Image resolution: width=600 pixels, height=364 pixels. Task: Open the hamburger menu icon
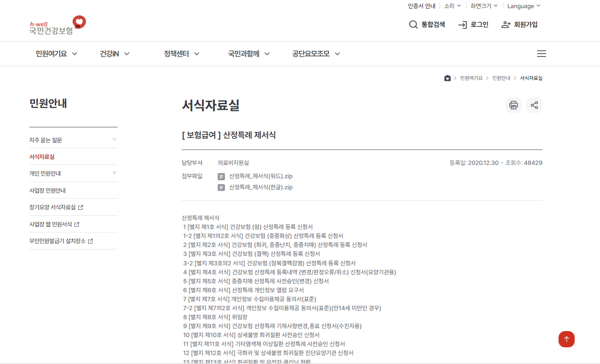click(541, 53)
